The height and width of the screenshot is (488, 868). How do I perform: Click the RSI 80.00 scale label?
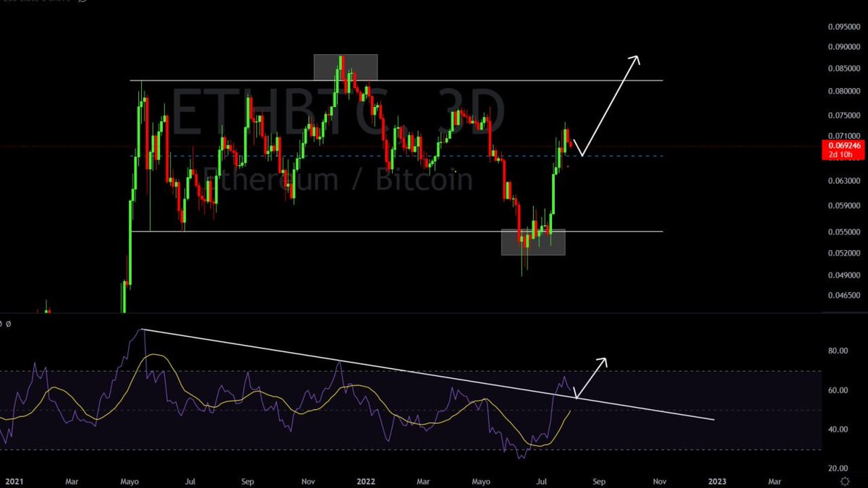838,351
